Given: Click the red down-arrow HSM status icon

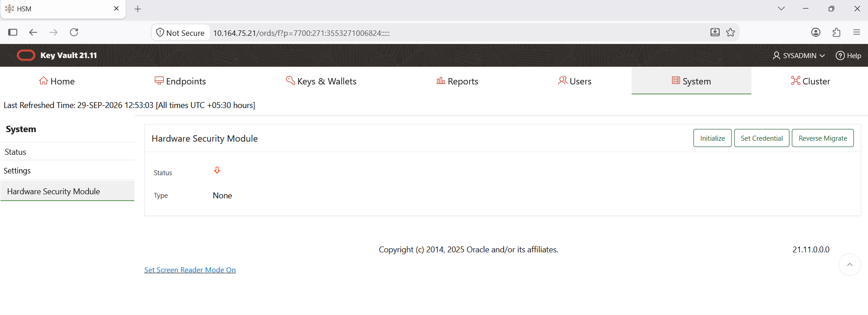Looking at the screenshot, I should pyautogui.click(x=217, y=170).
